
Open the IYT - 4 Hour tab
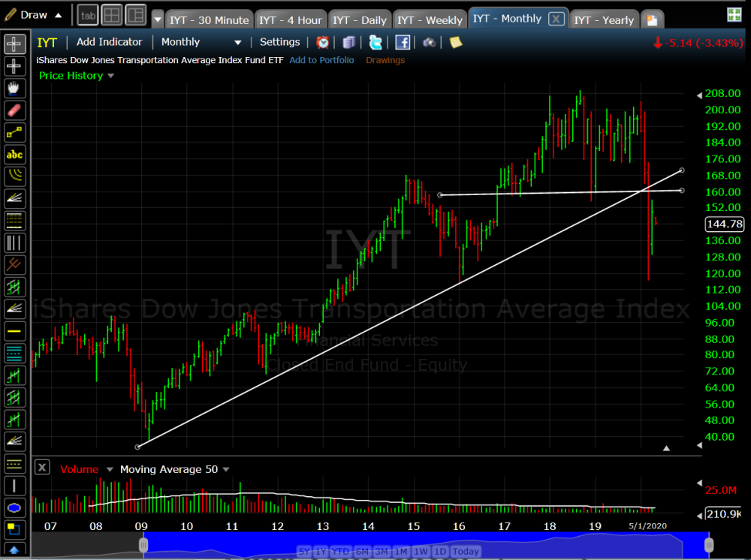coord(290,20)
